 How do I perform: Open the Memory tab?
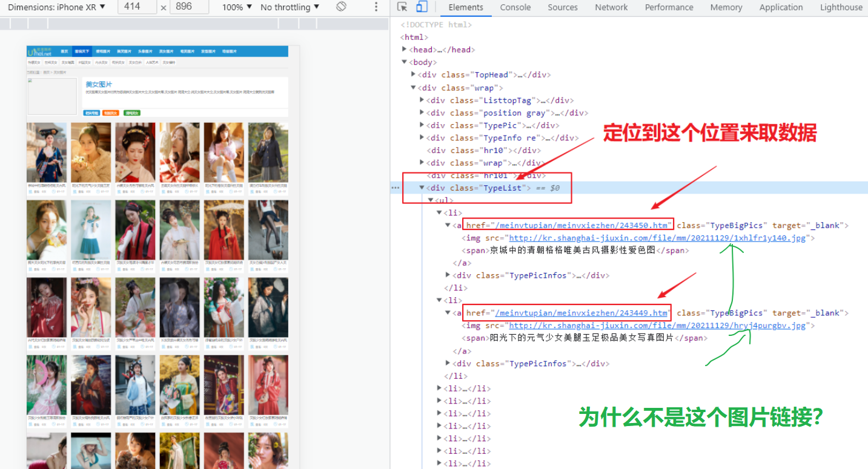point(726,7)
